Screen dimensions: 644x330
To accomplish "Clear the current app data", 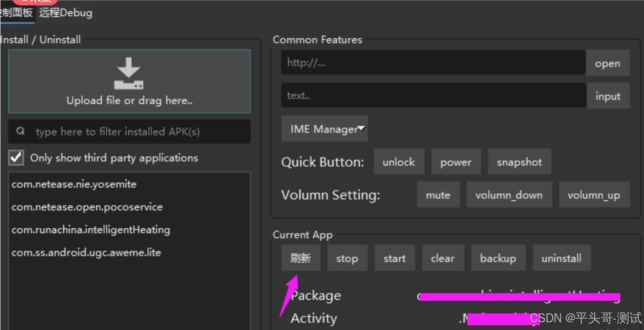I will tap(442, 258).
